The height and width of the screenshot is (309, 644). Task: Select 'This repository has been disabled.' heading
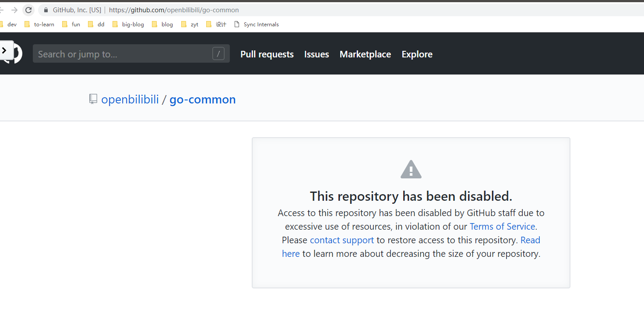(411, 196)
